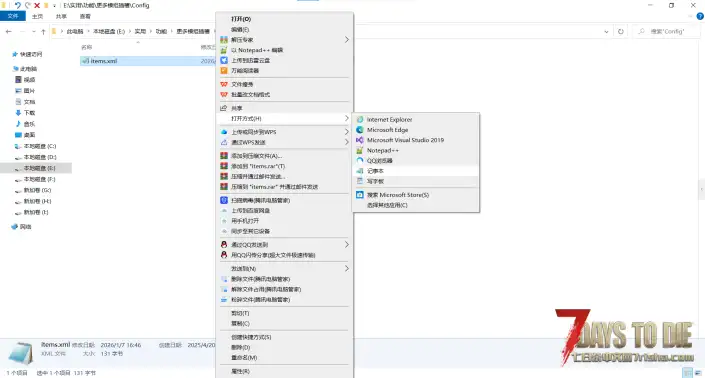
Task: Expand the 发送到(N) submenu arrow
Action: 347,269
